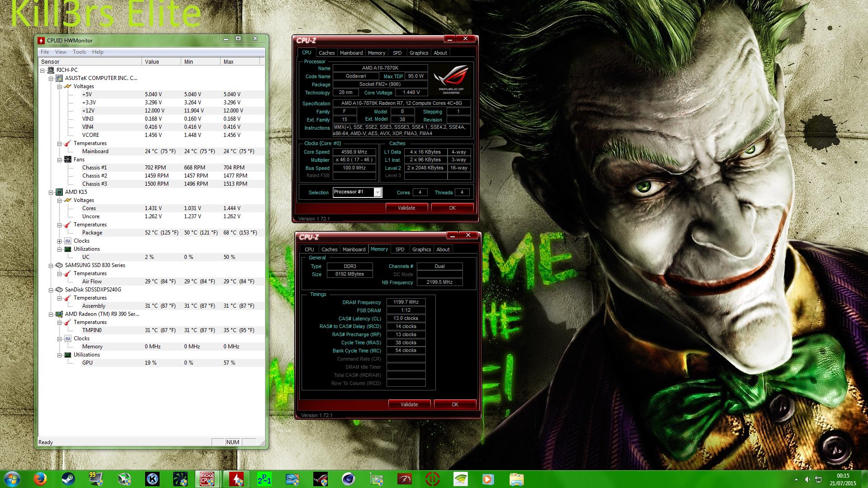Collapse Utilizations under AMD Radeon
This screenshot has height=488, width=868.
(59, 355)
